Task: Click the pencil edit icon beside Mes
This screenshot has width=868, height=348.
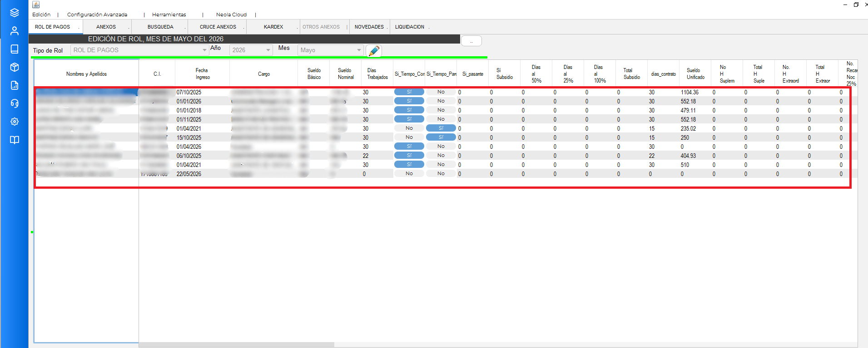Action: 374,50
